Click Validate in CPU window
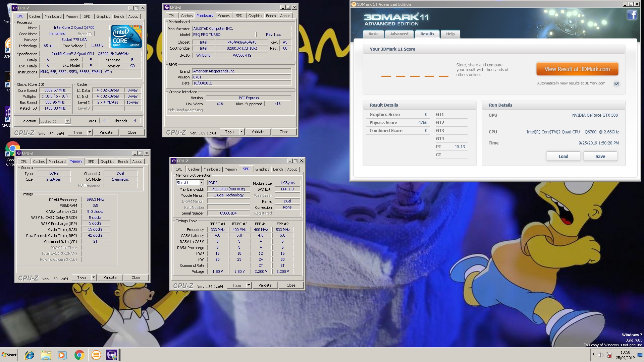The height and width of the screenshot is (362, 644). point(106,132)
